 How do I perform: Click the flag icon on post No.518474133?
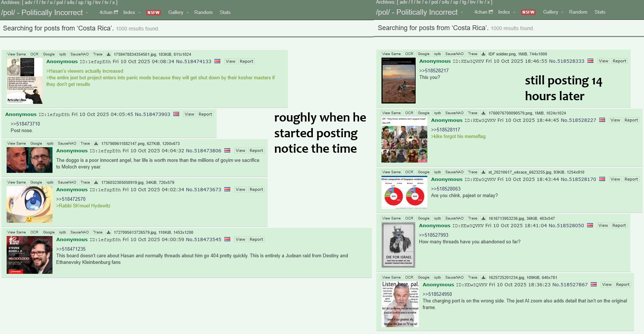click(x=217, y=61)
